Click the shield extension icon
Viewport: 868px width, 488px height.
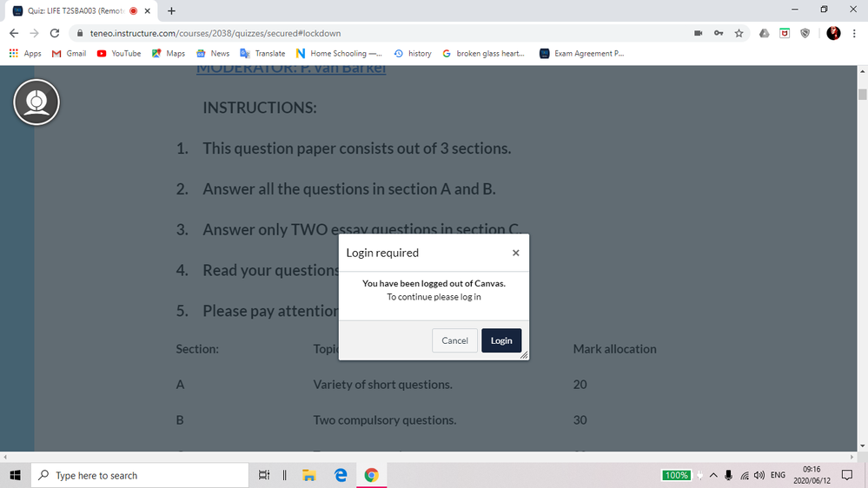805,33
